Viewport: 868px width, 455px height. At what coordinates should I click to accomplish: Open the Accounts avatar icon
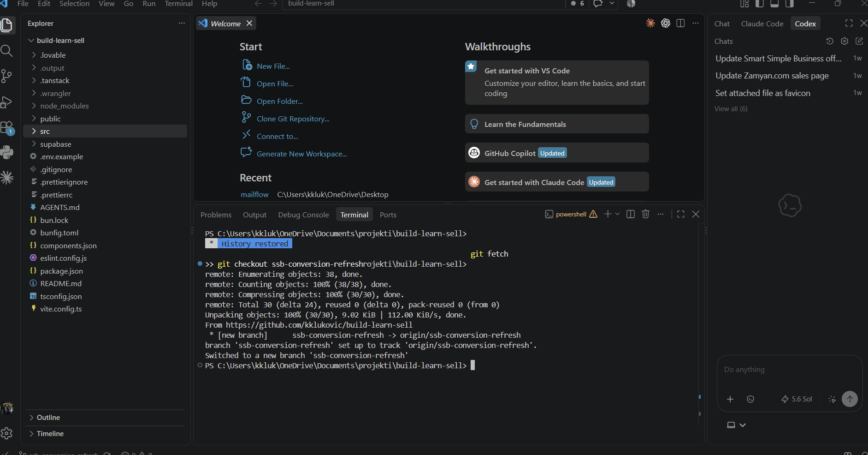coord(7,408)
